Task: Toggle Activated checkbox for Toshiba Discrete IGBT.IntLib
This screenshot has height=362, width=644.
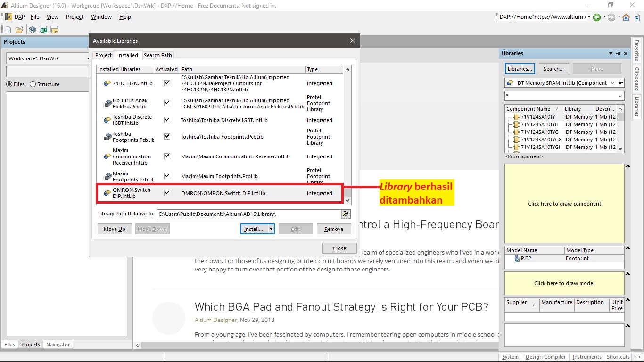Action: (x=167, y=120)
